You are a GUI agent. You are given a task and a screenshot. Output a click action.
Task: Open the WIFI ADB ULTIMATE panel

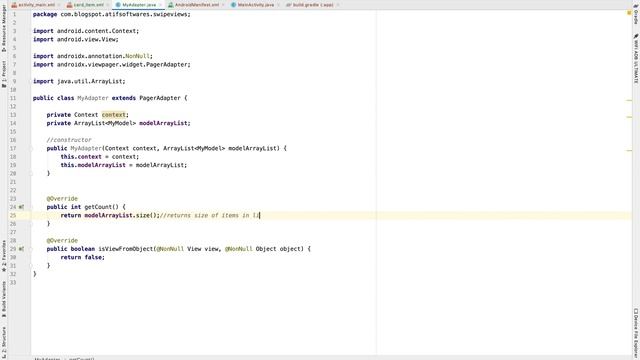pos(636,59)
